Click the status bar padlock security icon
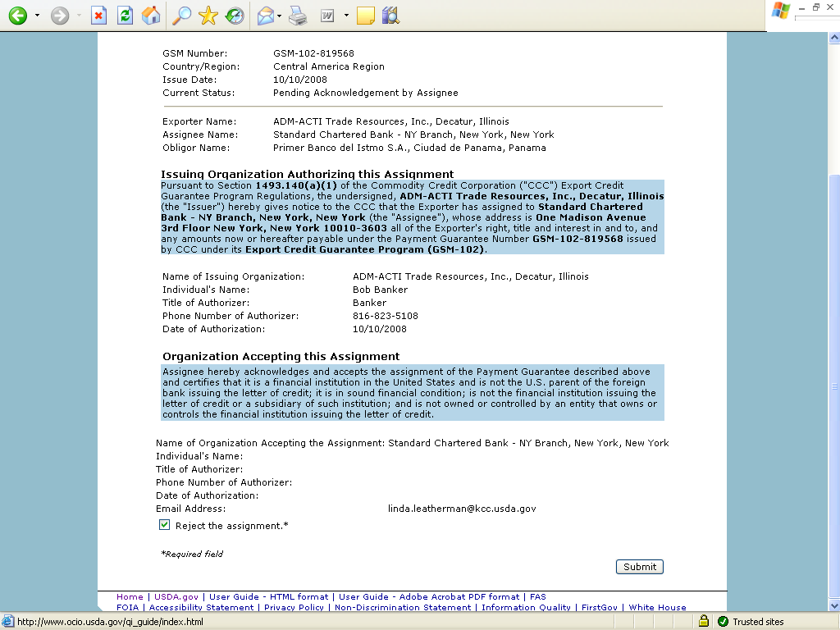Viewport: 840px width, 630px height. (x=703, y=622)
